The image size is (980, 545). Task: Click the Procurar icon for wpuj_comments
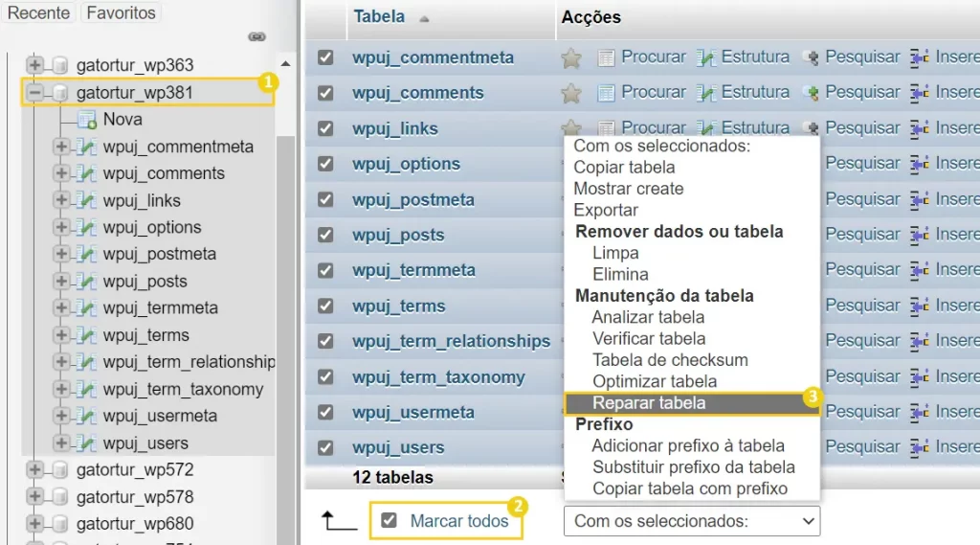[606, 93]
